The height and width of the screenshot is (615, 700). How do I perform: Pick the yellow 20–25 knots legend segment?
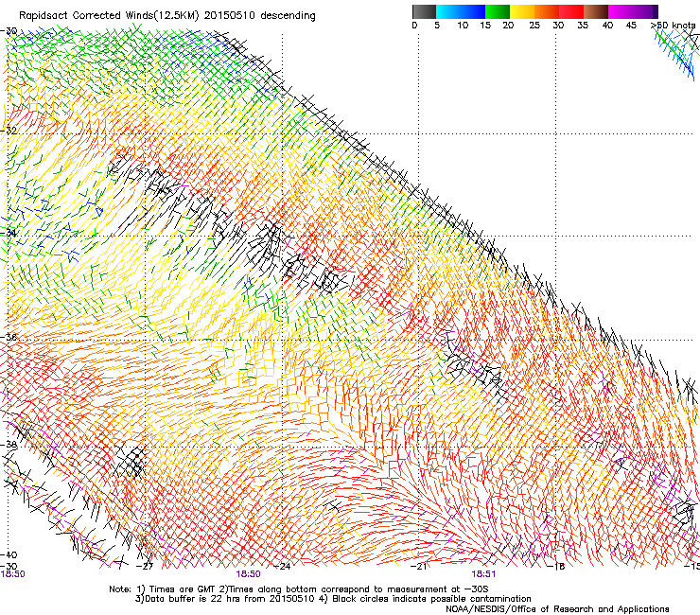522,11
